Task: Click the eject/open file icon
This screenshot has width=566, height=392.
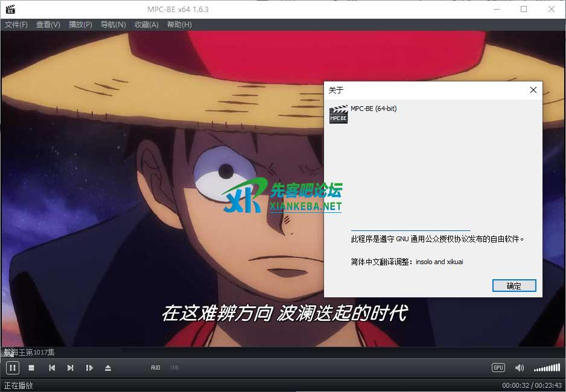Action: pyautogui.click(x=108, y=368)
